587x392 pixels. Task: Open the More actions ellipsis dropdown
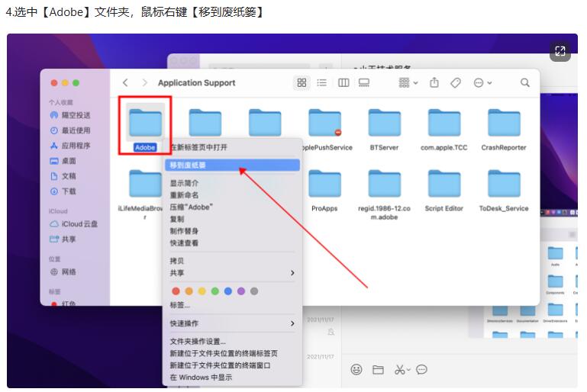coord(482,83)
